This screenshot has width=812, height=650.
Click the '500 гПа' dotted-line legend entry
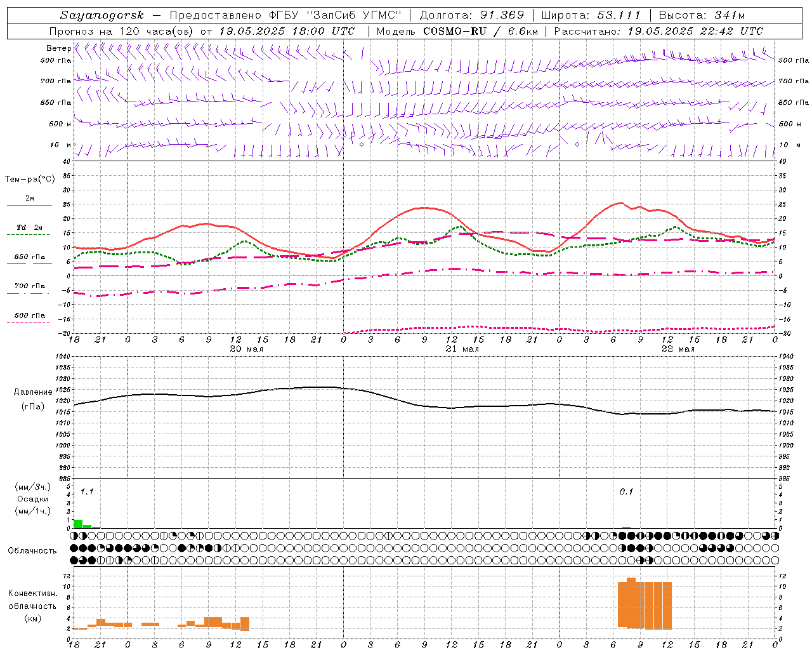click(29, 315)
